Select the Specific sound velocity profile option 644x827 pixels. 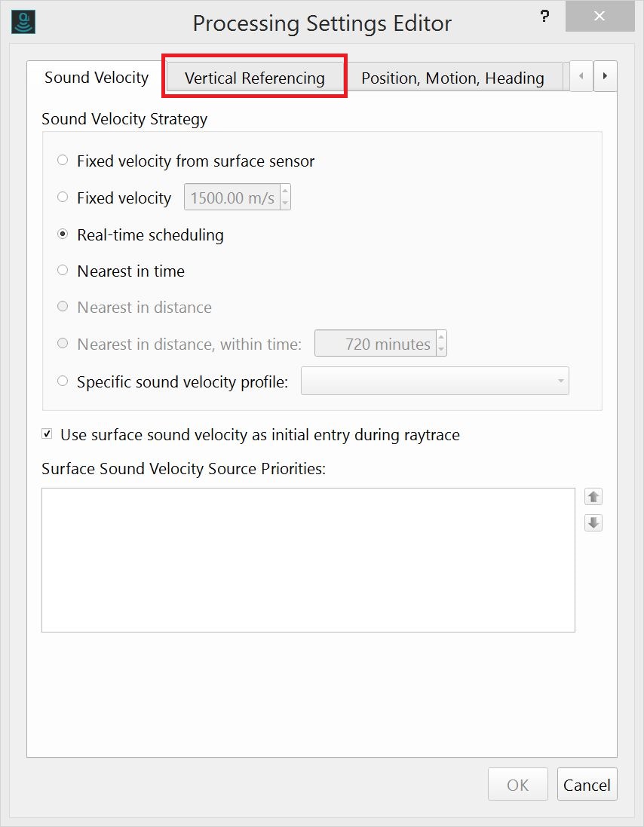[x=63, y=381]
